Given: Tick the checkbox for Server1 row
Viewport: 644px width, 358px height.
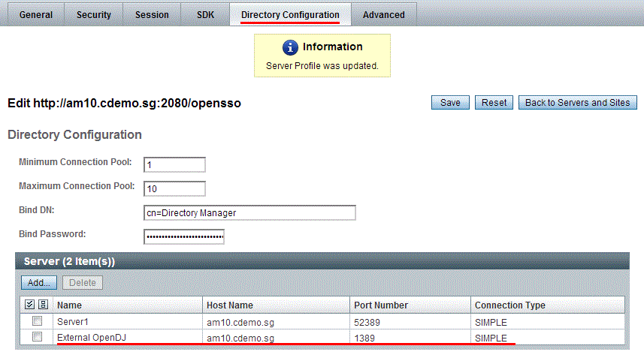Looking at the screenshot, I should pyautogui.click(x=37, y=321).
